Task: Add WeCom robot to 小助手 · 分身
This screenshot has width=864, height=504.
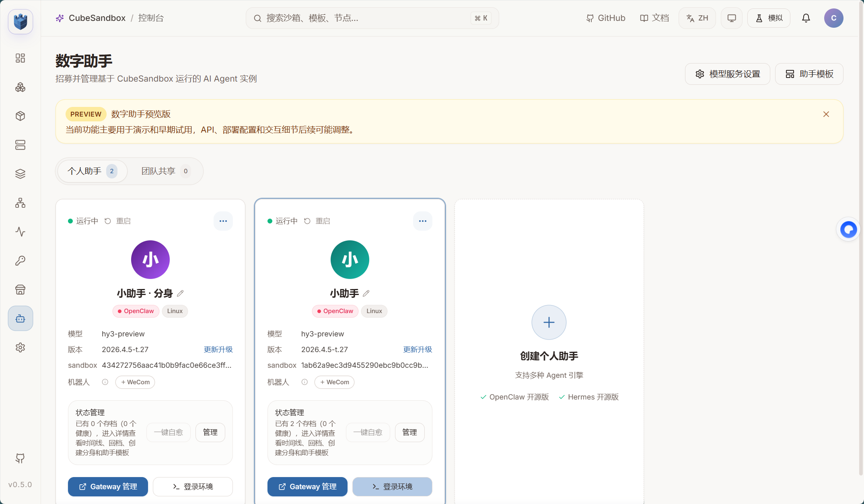Action: 135,382
